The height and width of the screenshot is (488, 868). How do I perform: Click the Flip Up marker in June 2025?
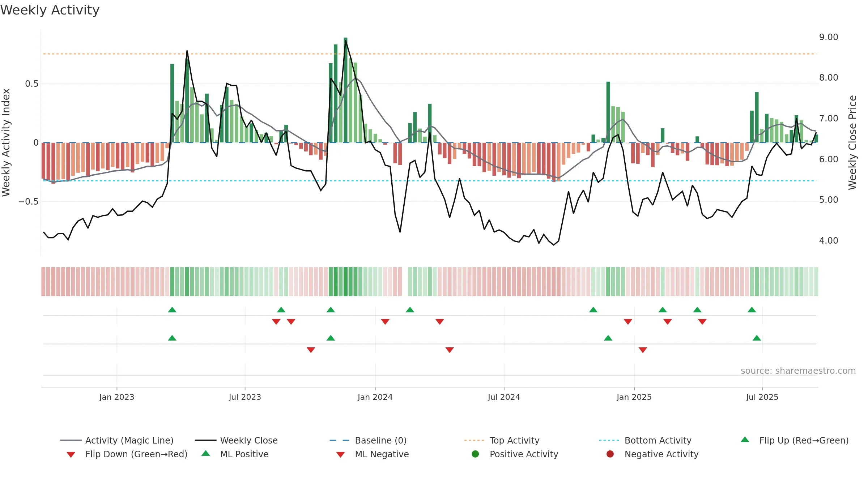(x=752, y=310)
